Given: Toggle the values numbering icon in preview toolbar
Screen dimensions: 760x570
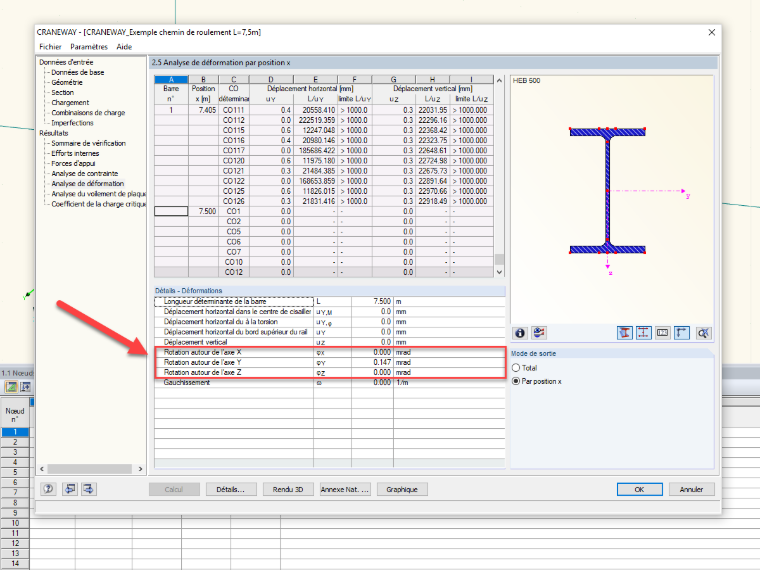Looking at the screenshot, I should [663, 333].
